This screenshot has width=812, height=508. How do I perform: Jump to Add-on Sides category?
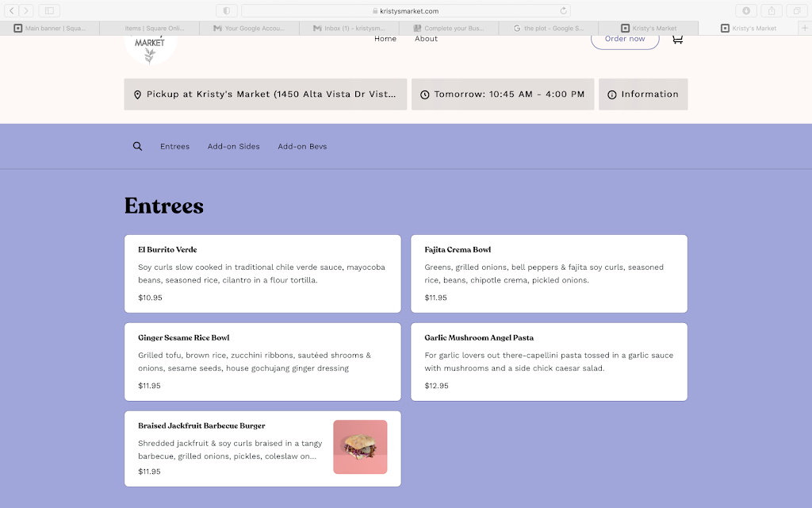pyautogui.click(x=233, y=146)
